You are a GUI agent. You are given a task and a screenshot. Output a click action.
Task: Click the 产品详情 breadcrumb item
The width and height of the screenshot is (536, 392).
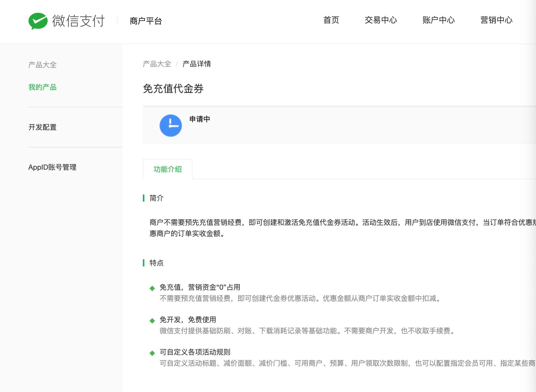197,64
